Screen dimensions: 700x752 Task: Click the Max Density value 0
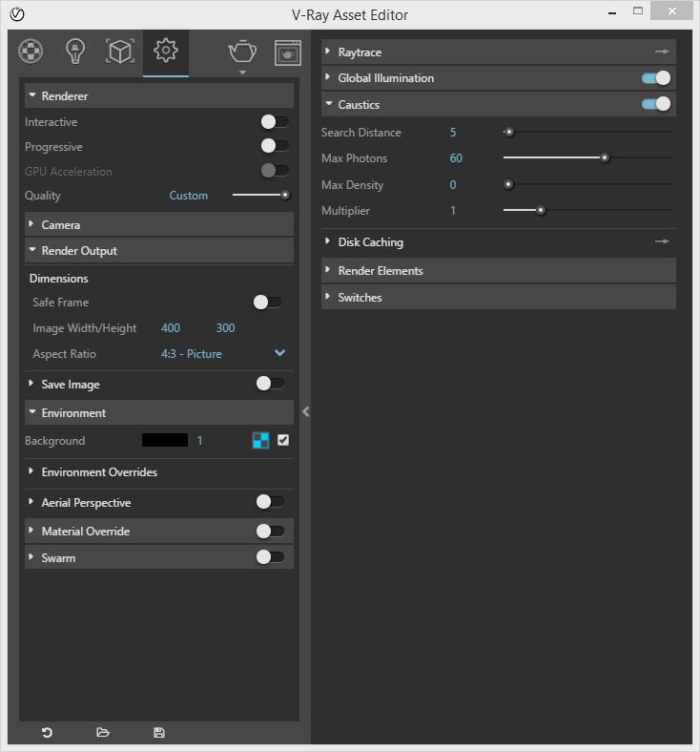pyautogui.click(x=453, y=184)
